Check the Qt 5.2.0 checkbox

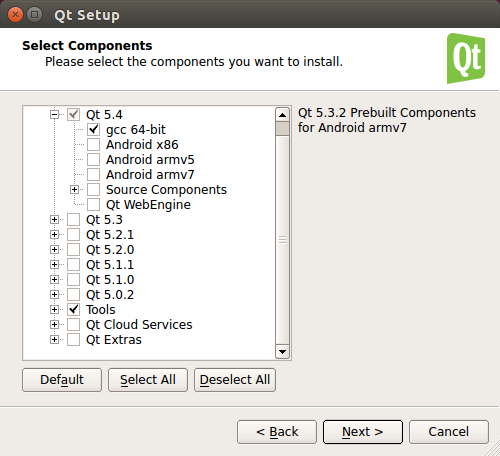pos(73,250)
